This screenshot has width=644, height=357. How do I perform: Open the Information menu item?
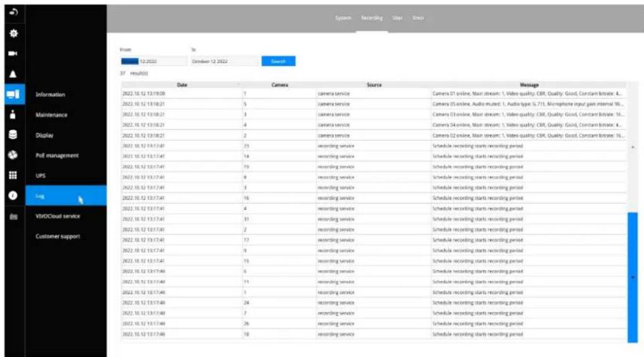tap(50, 95)
